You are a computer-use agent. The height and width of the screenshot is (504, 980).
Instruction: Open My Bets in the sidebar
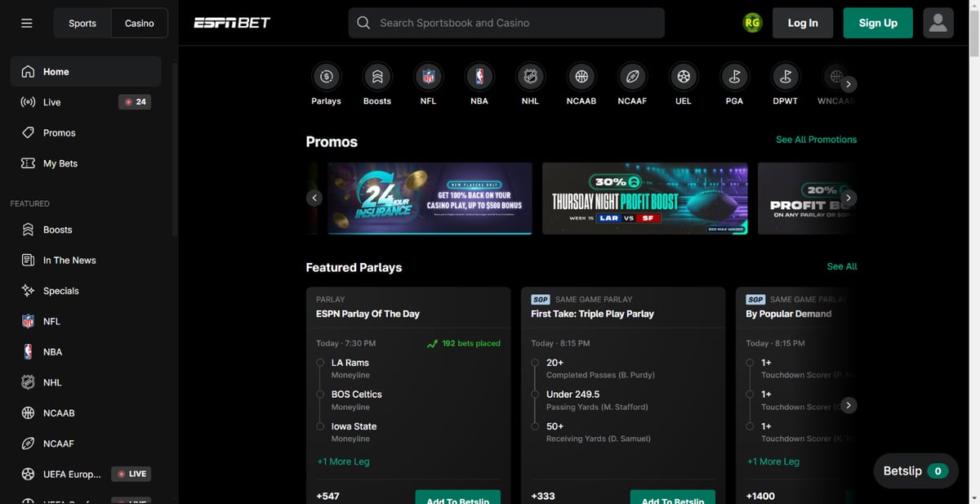[x=86, y=163]
